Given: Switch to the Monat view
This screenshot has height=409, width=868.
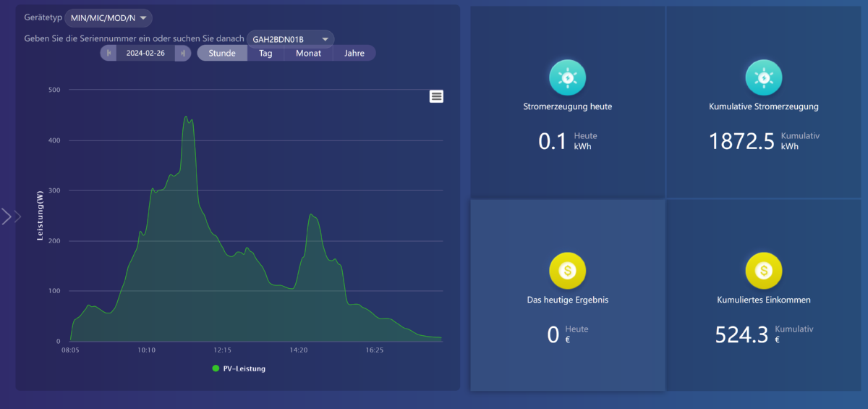Looking at the screenshot, I should (x=308, y=53).
